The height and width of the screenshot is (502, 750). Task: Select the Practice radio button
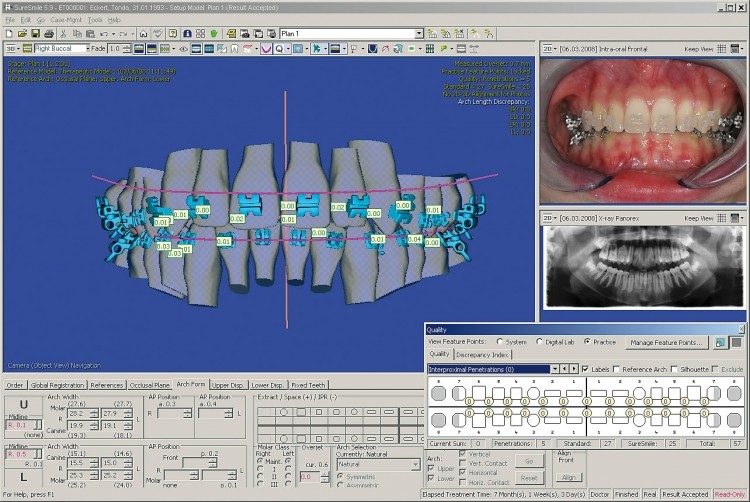pyautogui.click(x=587, y=342)
